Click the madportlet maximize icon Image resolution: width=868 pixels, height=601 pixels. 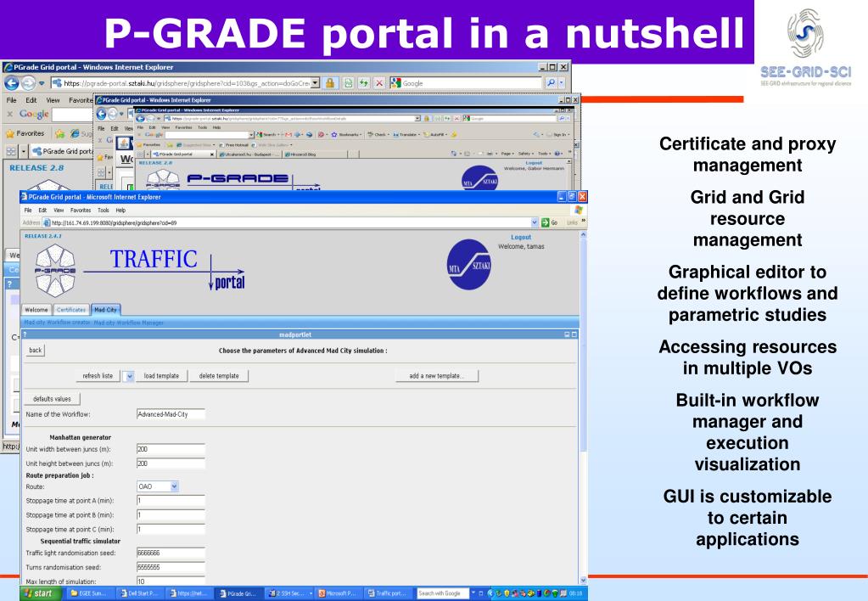coord(574,334)
